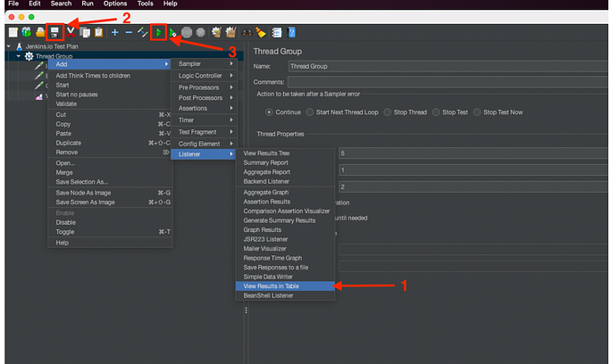Reset search with the broom icon
The width and height of the screenshot is (611, 364).
[x=261, y=32]
